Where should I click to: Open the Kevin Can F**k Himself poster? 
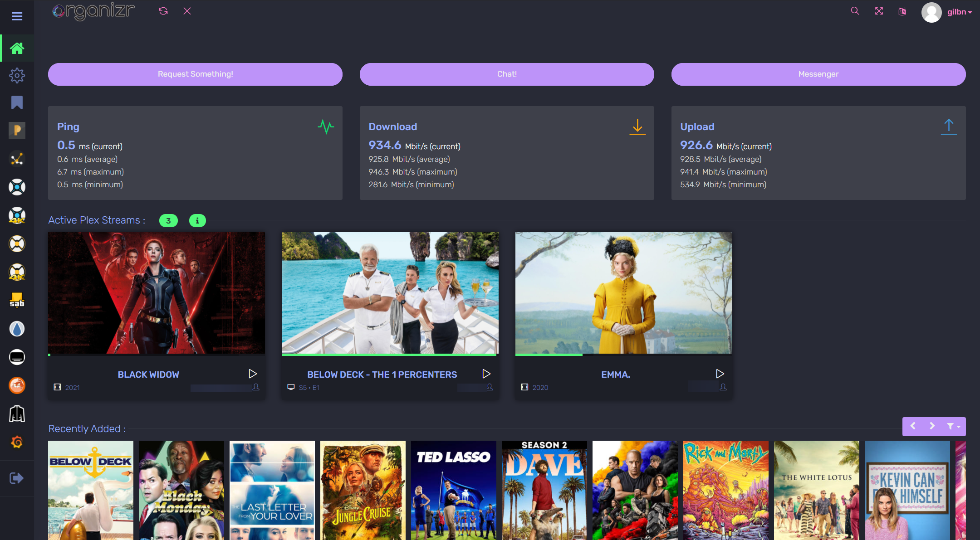coord(907,490)
